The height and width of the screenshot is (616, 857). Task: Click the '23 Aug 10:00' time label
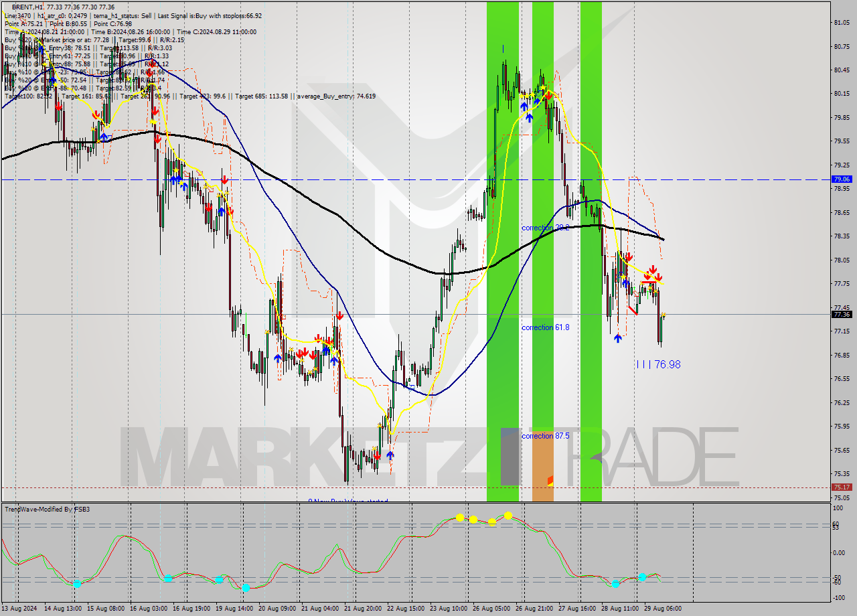pyautogui.click(x=449, y=609)
